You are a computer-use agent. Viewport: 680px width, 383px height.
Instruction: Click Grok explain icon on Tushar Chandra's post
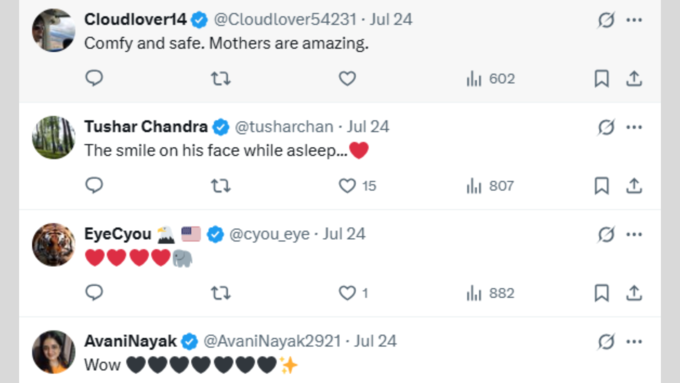(x=606, y=127)
